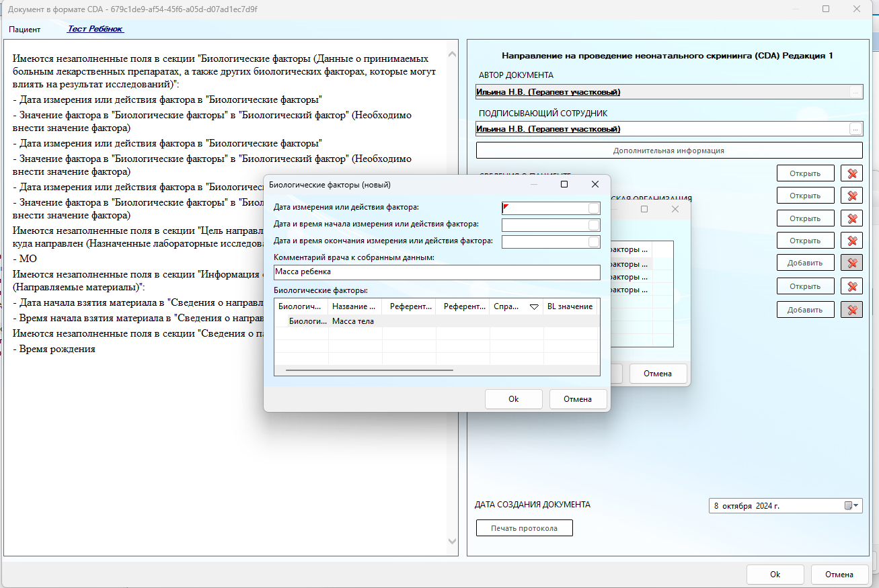Click the 'Дополнительная информация' button

coord(669,151)
